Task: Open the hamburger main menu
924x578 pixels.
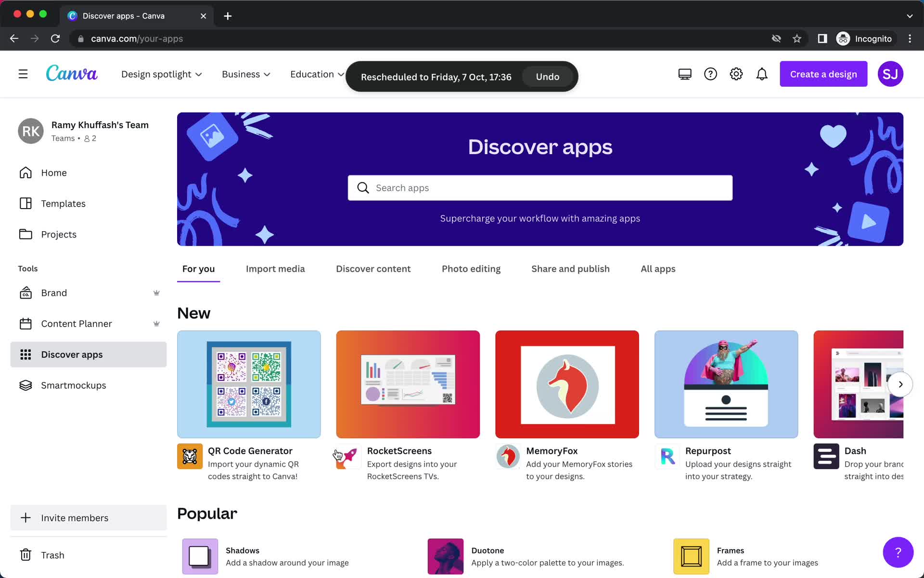Action: click(x=23, y=74)
